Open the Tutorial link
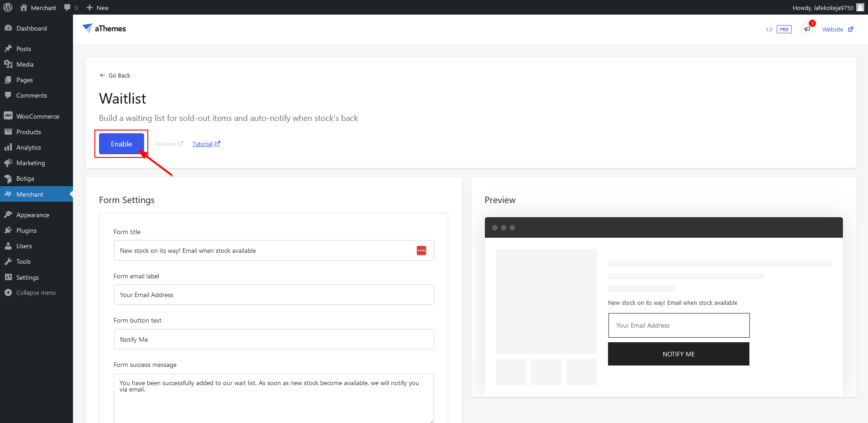 206,144
